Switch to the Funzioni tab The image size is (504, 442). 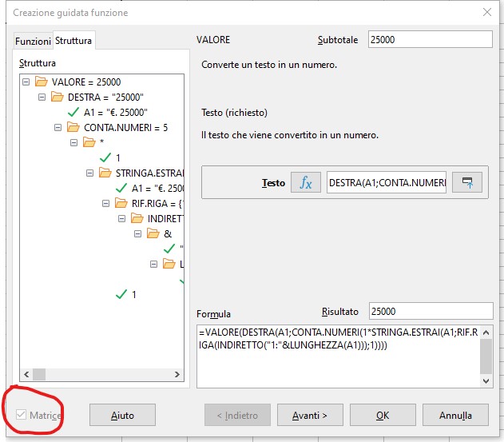(33, 41)
